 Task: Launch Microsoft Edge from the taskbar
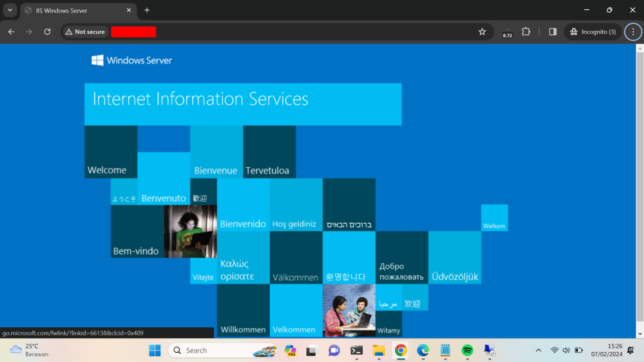[x=423, y=350]
